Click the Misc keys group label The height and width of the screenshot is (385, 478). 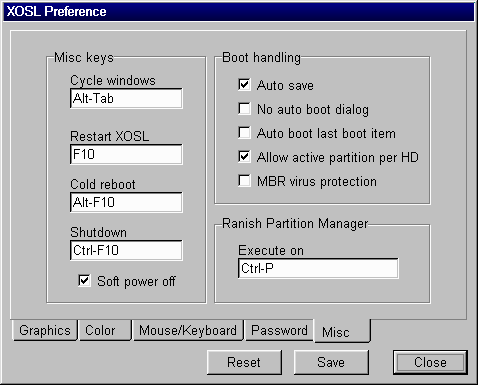84,57
